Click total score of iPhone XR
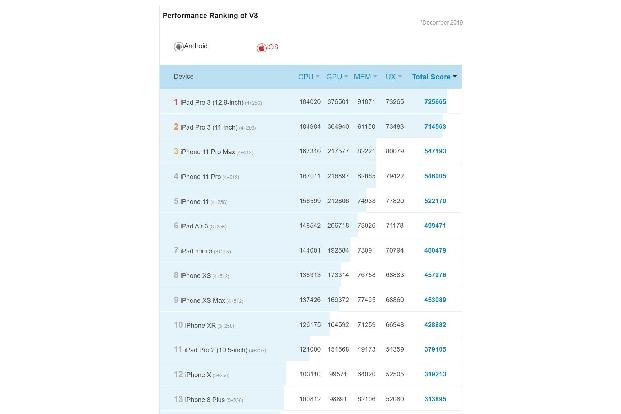Viewport: 621px width, 414px height. click(435, 325)
